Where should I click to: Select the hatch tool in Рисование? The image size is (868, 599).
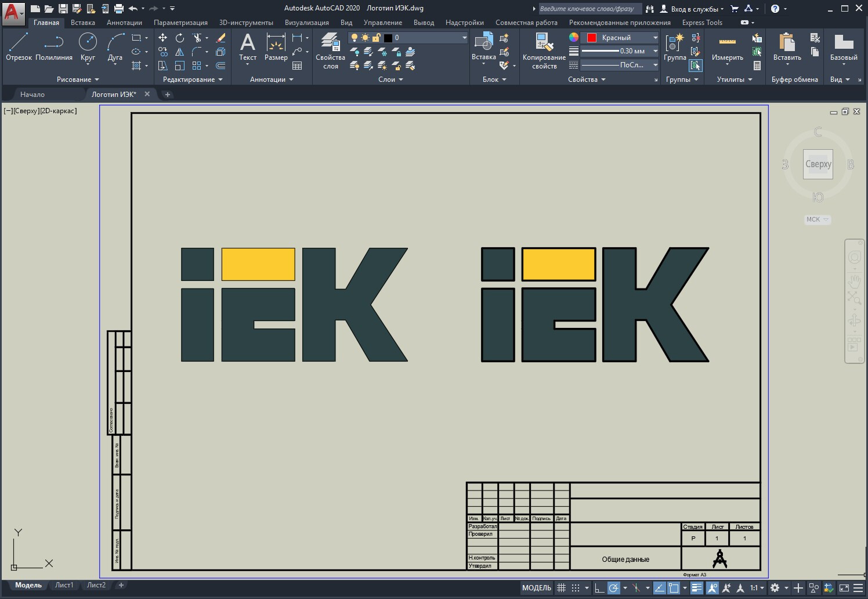coord(136,66)
